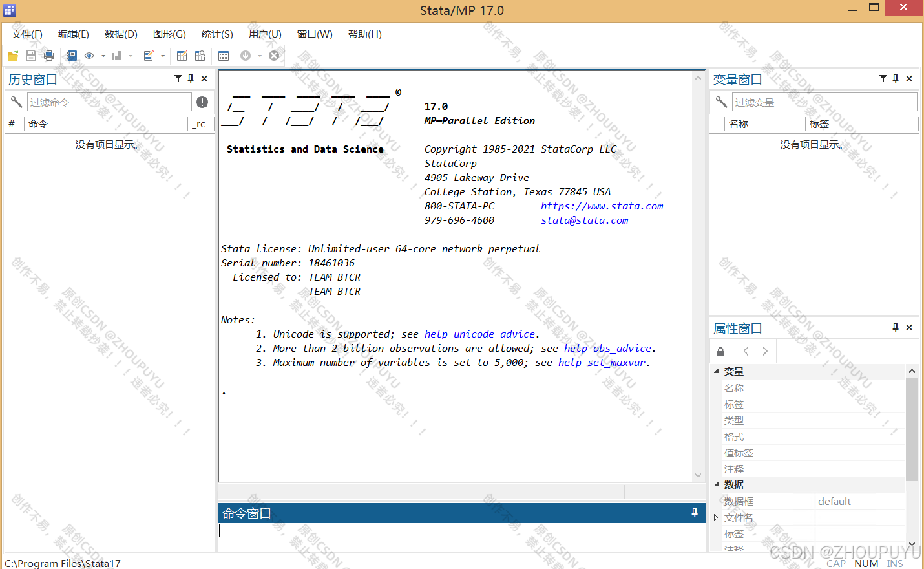Expand the 文件名 property row
The height and width of the screenshot is (569, 924).
(x=716, y=517)
